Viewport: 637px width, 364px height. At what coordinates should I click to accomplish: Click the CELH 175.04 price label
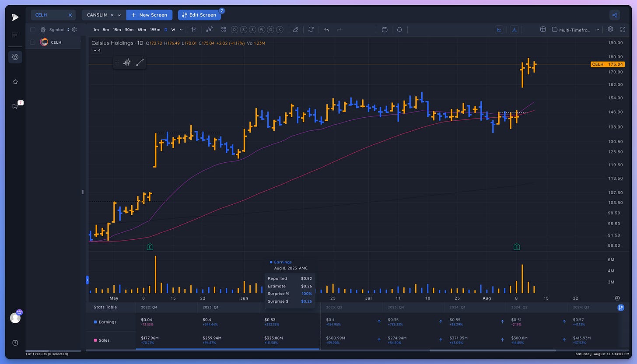point(608,64)
